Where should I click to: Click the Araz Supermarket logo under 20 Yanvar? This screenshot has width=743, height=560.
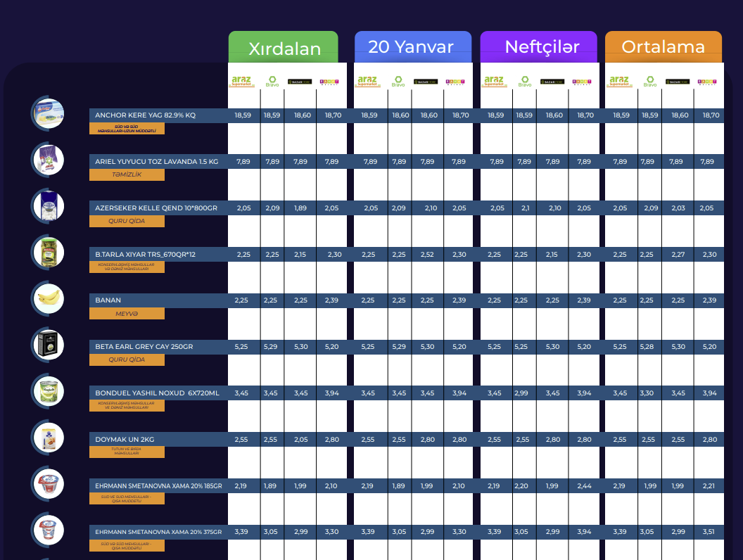point(368,82)
